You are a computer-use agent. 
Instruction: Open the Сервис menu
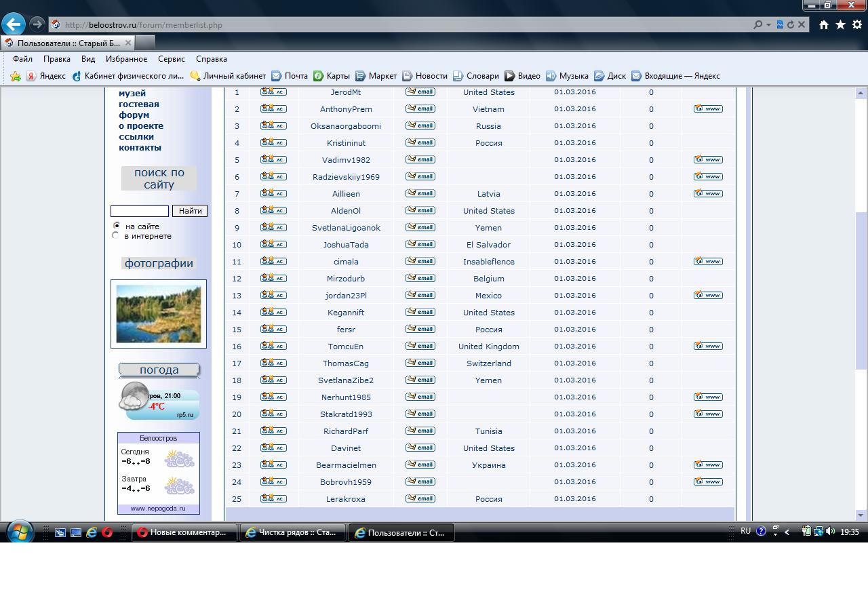[x=172, y=59]
